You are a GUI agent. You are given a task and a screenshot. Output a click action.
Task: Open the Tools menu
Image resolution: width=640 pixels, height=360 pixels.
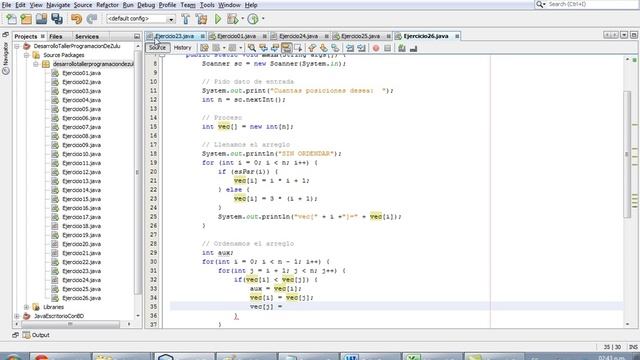point(207,5)
